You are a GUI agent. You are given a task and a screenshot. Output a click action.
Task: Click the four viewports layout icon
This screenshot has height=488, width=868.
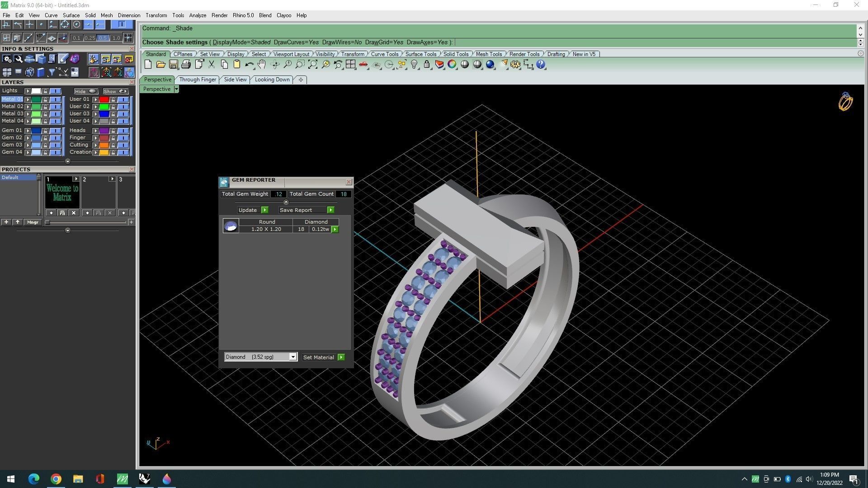click(350, 65)
